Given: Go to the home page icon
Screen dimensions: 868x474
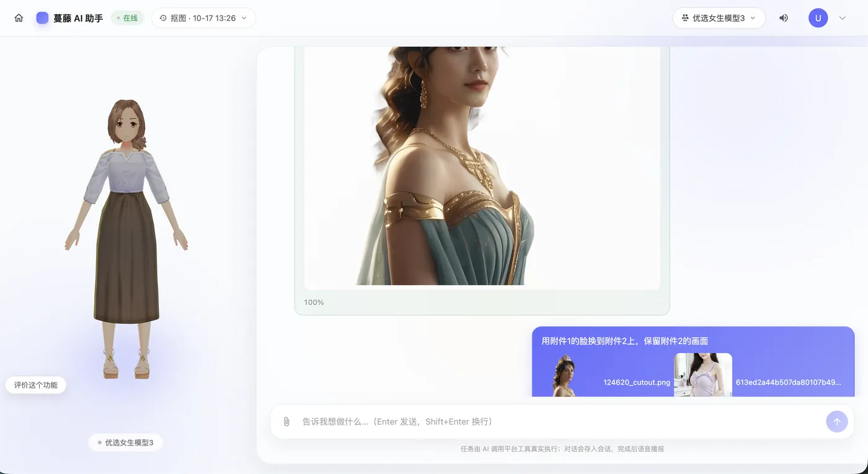Looking at the screenshot, I should pos(19,18).
